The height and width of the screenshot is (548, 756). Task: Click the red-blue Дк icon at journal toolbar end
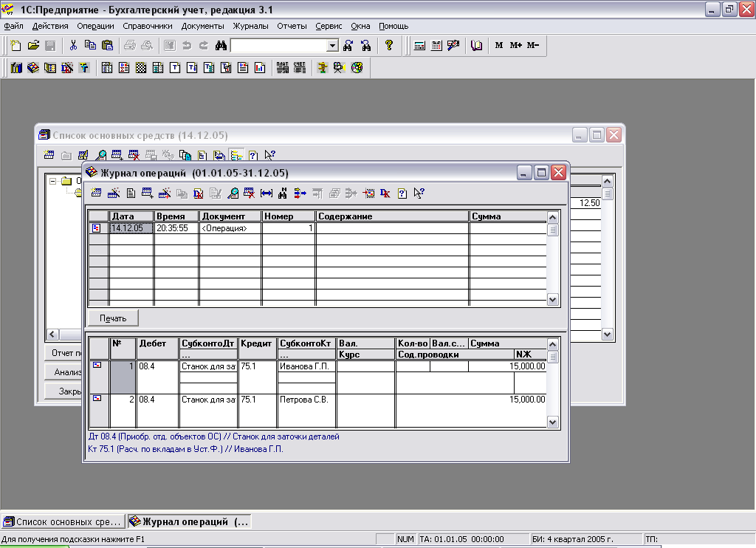coord(385,193)
